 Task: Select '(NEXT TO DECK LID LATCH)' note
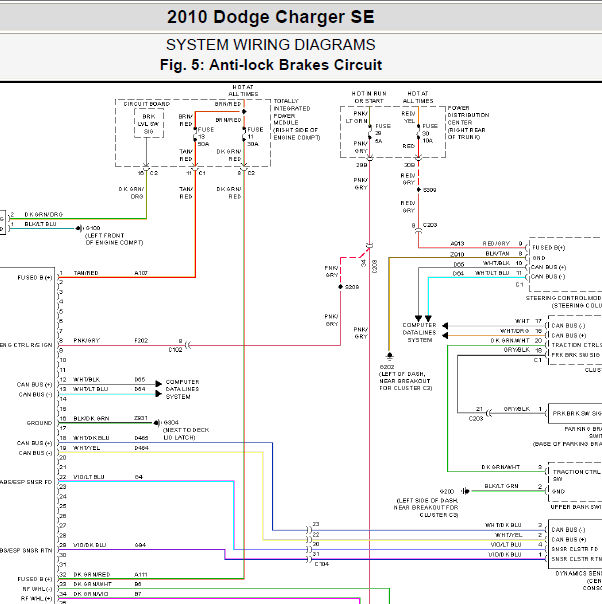coord(186,434)
